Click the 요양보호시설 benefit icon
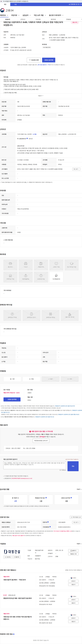 pos(41,277)
